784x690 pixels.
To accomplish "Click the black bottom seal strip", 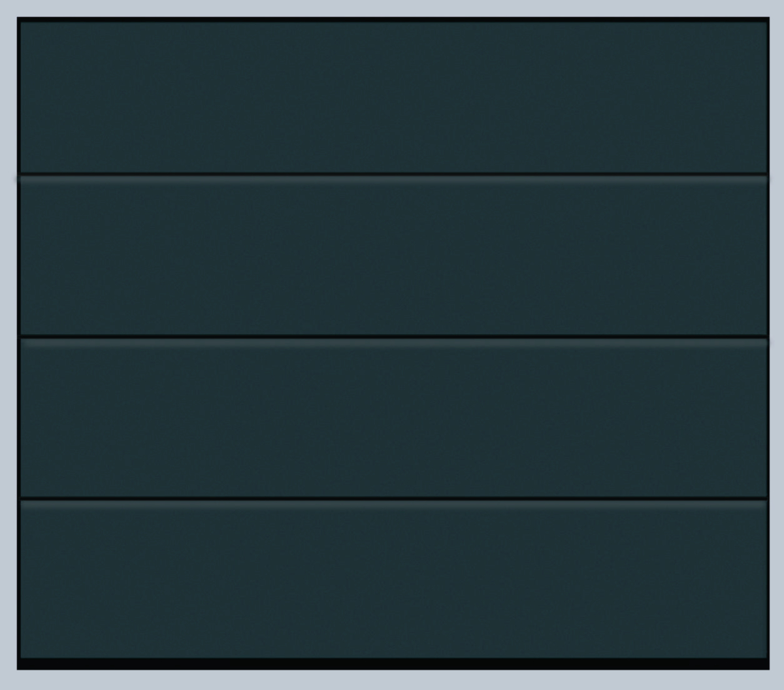I will pyautogui.click(x=393, y=663).
